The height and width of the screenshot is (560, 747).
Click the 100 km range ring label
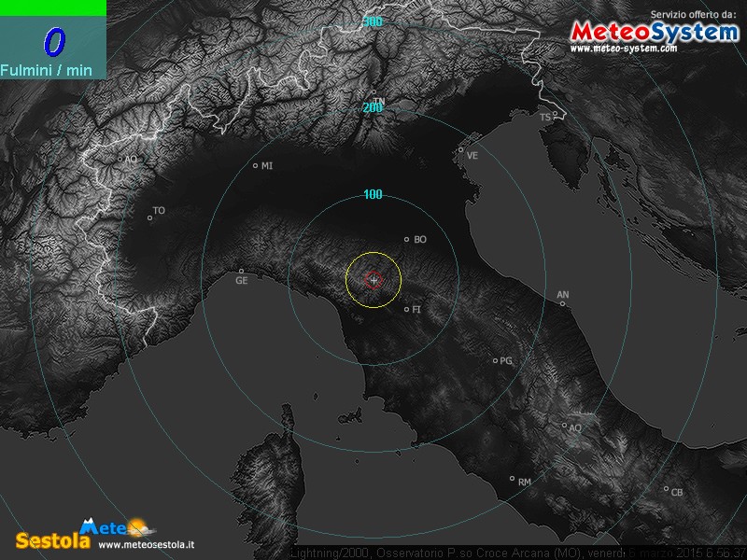373,195
